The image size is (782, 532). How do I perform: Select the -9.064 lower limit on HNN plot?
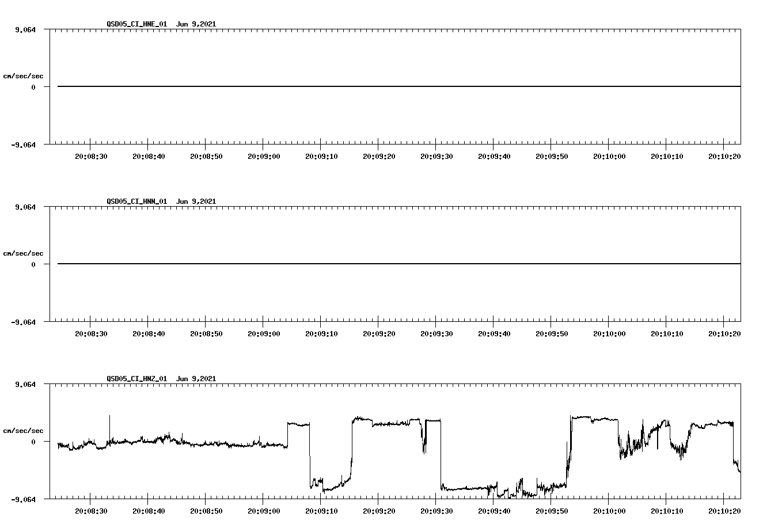click(24, 322)
